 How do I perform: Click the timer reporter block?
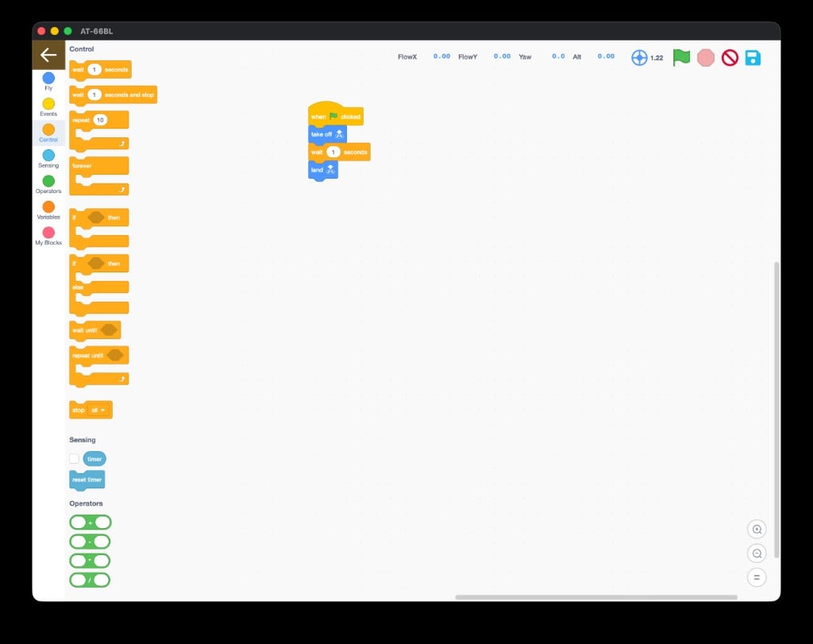(x=94, y=459)
